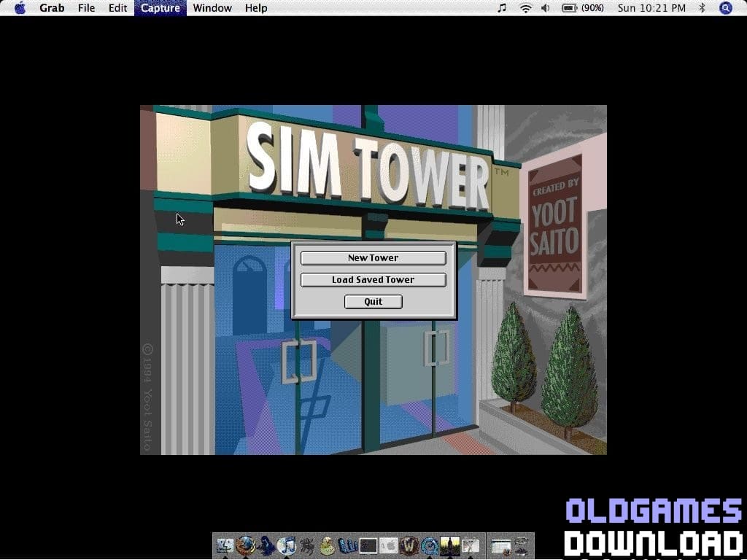Open World of Warcraft from the Dock
The height and width of the screenshot is (560, 747).
click(x=411, y=547)
